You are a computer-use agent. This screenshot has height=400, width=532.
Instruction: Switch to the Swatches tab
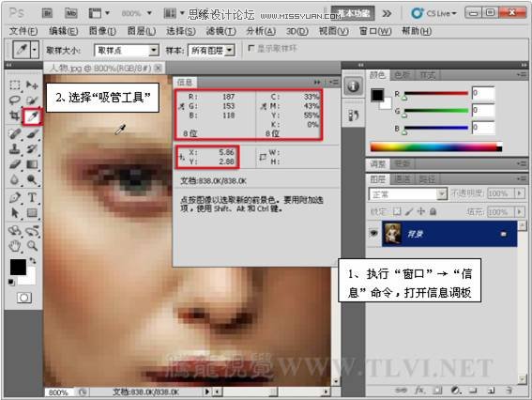click(403, 75)
